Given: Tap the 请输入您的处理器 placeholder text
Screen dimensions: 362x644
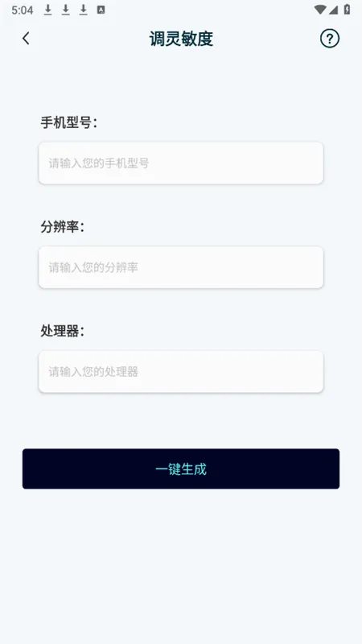Looking at the screenshot, I should coord(93,372).
